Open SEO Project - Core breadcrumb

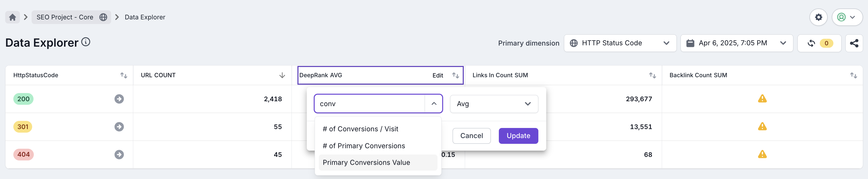click(71, 17)
